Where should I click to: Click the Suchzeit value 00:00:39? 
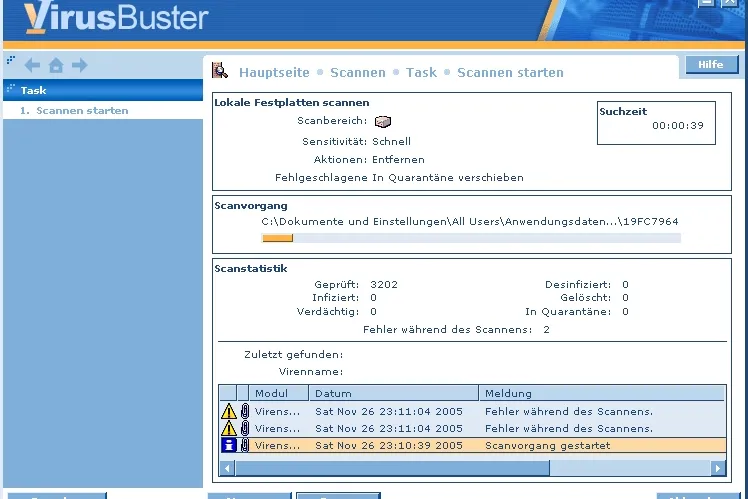678,125
